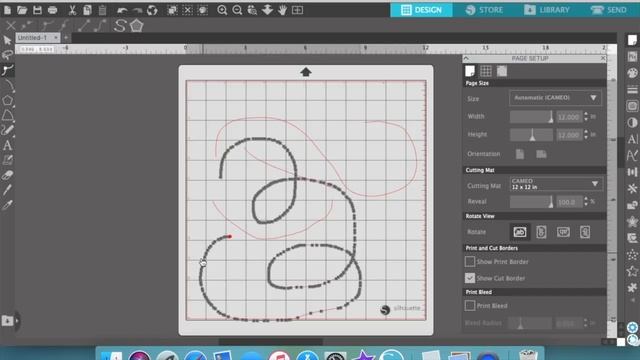Adjust the Height slider
640x360 pixels.
(x=531, y=135)
